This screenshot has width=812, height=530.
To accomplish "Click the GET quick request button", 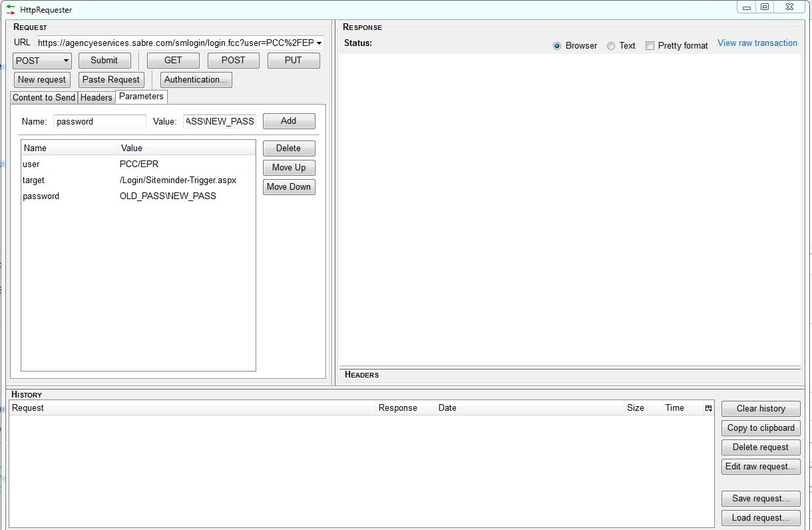I will click(x=173, y=61).
